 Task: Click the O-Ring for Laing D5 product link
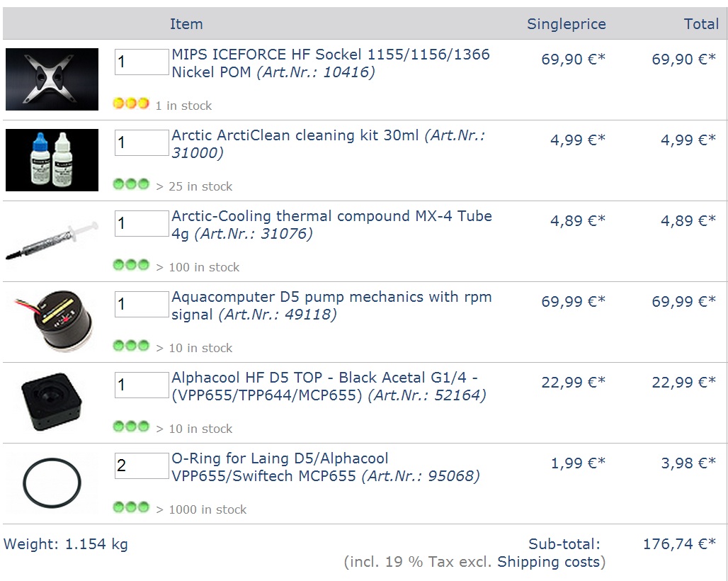click(x=280, y=459)
